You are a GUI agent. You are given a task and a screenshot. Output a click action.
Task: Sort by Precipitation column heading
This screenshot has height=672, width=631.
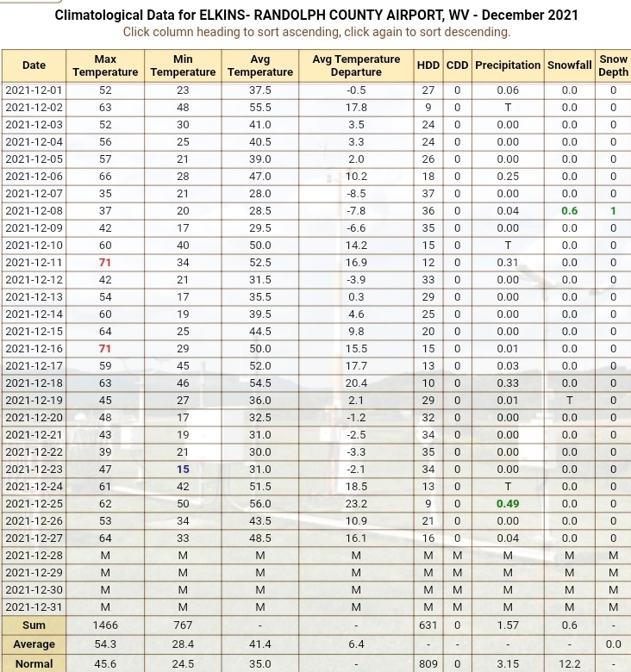[508, 65]
